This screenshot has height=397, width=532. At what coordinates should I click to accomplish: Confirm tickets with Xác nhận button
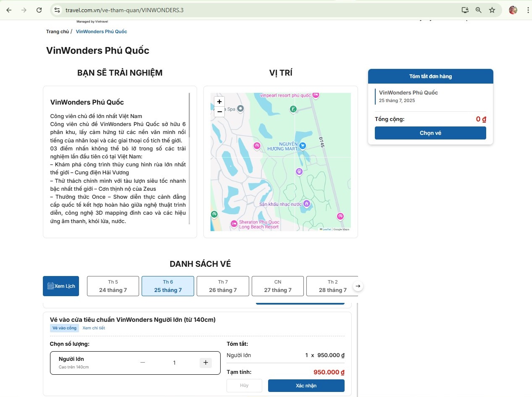click(306, 386)
